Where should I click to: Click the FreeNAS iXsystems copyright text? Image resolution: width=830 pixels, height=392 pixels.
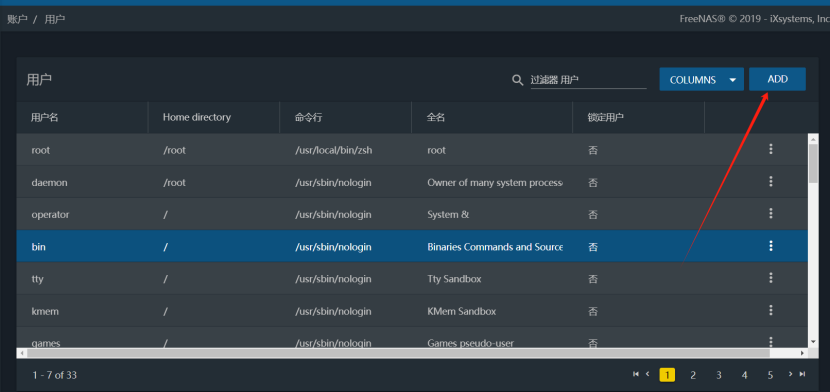(755, 19)
